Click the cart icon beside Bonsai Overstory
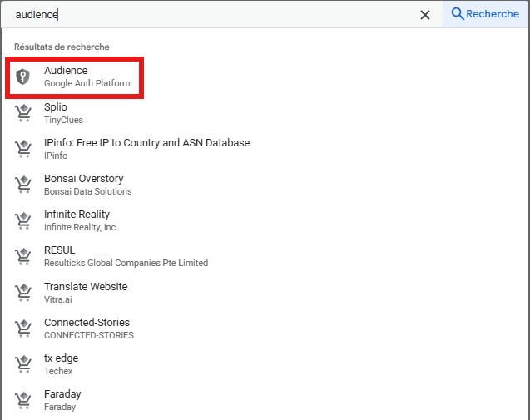Image resolution: width=530 pixels, height=420 pixels. point(23,185)
